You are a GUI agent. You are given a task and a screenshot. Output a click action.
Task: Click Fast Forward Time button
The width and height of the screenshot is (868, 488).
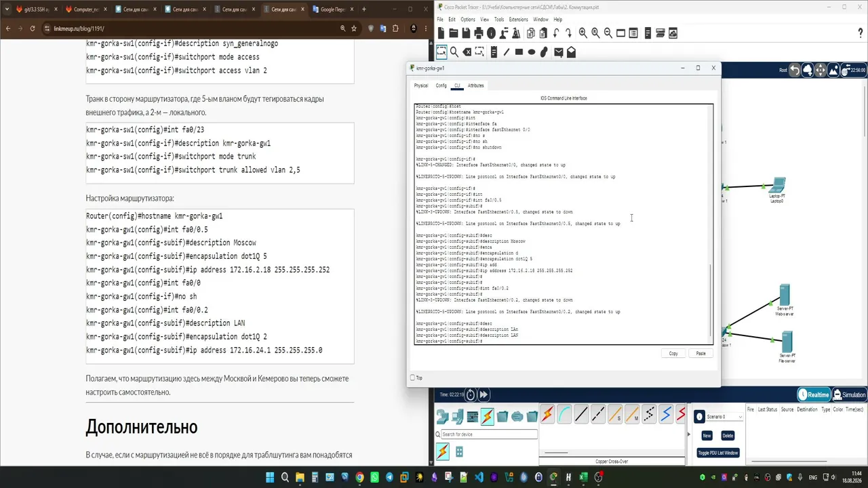point(484,394)
